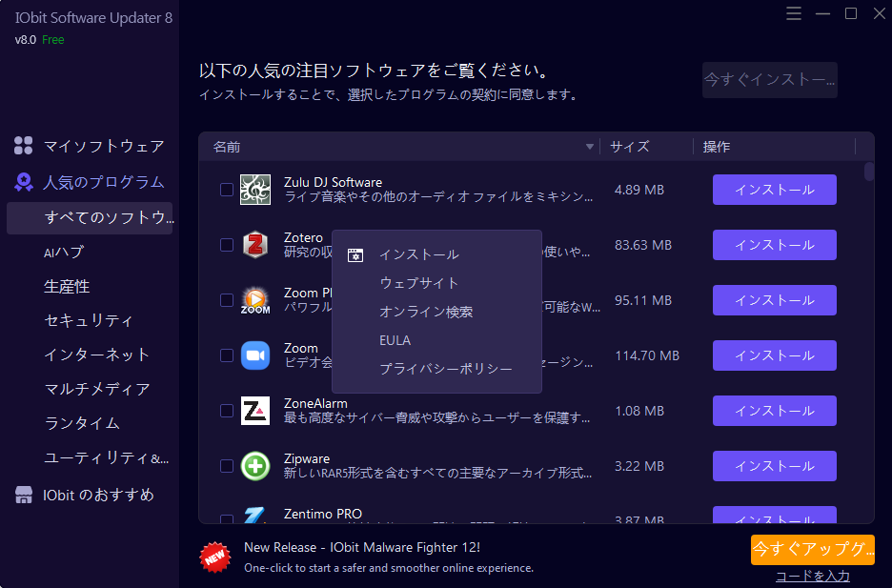Click the My Software grid icon
The height and width of the screenshot is (588, 892).
point(23,146)
